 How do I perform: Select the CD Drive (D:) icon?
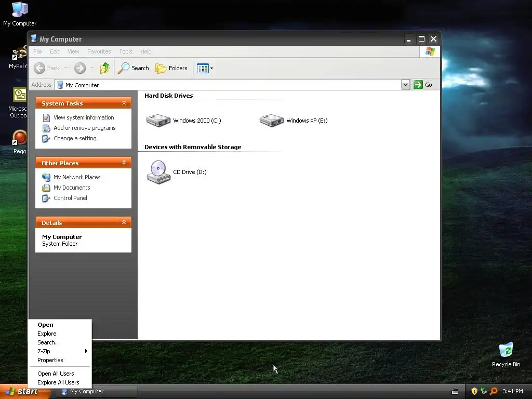158,172
